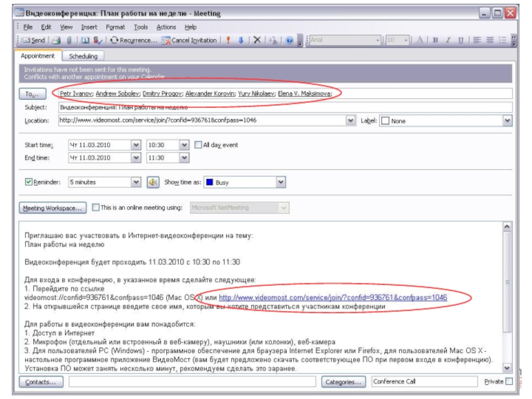Click the Conference Call categories field
This screenshot has height=399, width=532.
pos(424,382)
